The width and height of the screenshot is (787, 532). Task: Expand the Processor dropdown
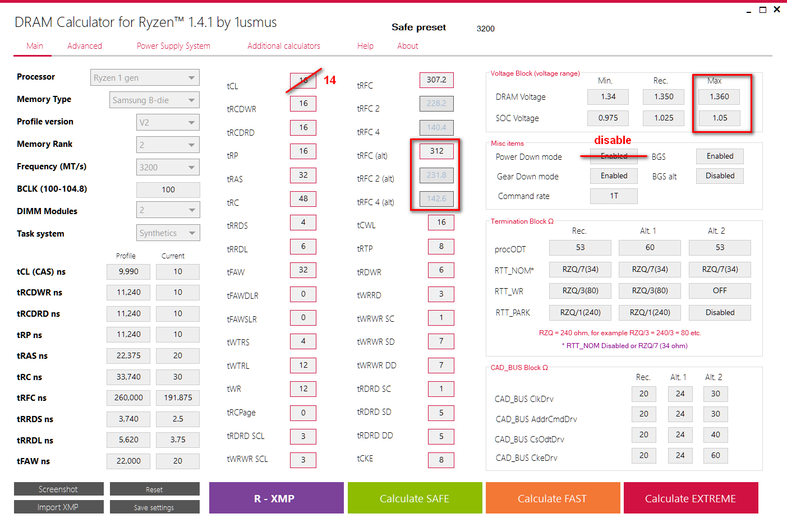tap(145, 77)
